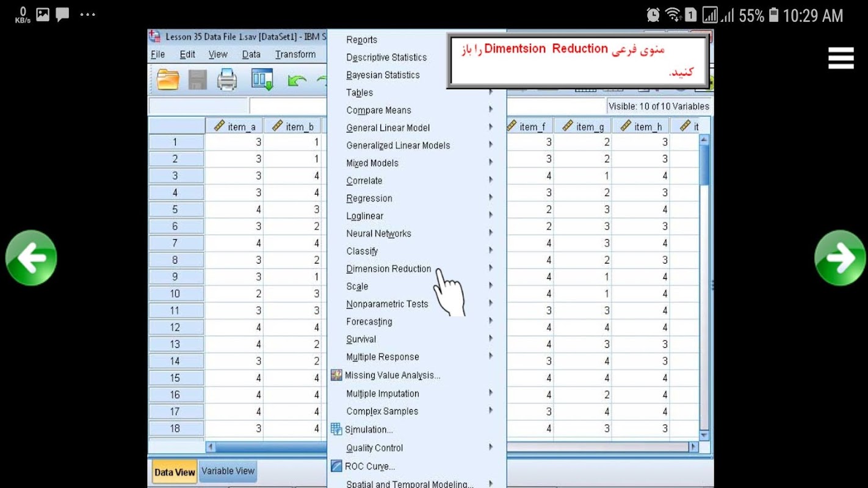Expand the Multiple Imputation submenu arrow
Image resolution: width=868 pixels, height=488 pixels.
[x=491, y=393]
